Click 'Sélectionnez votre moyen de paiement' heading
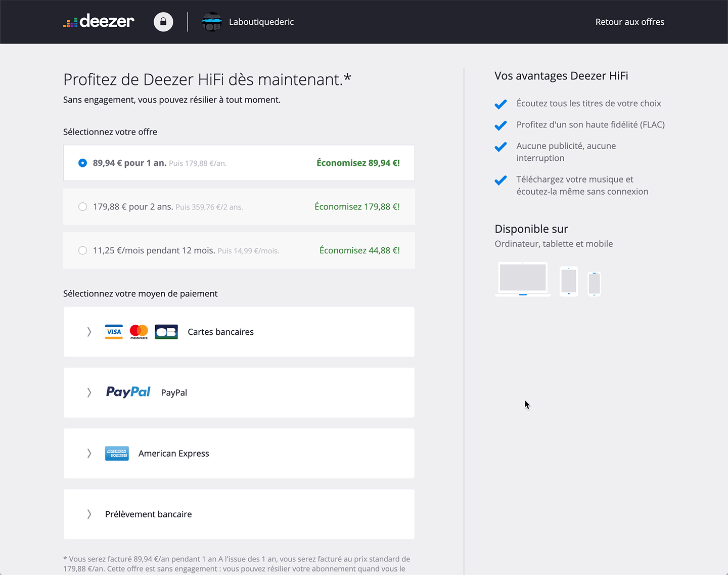This screenshot has width=728, height=575. click(x=141, y=293)
